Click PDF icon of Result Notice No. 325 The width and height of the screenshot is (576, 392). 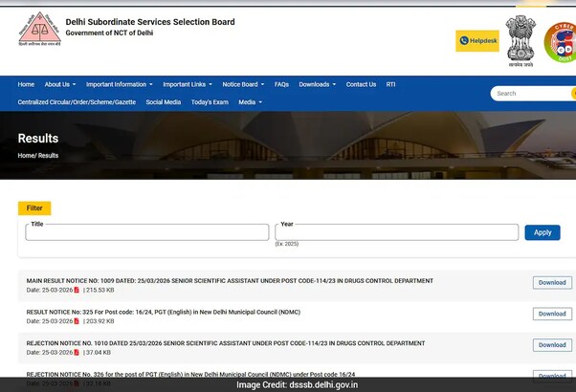[x=77, y=321]
